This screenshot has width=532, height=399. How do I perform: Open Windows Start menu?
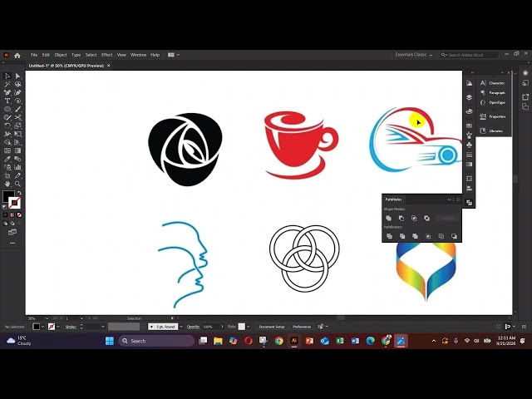(x=110, y=341)
